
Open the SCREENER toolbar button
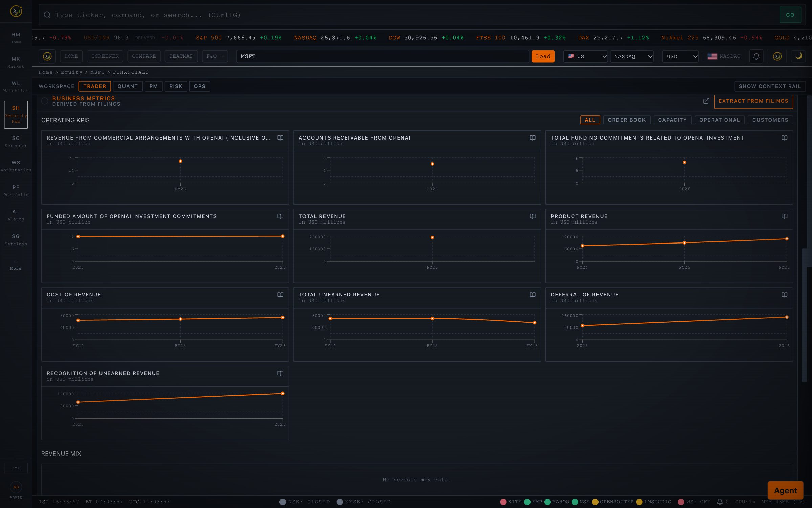coord(105,56)
